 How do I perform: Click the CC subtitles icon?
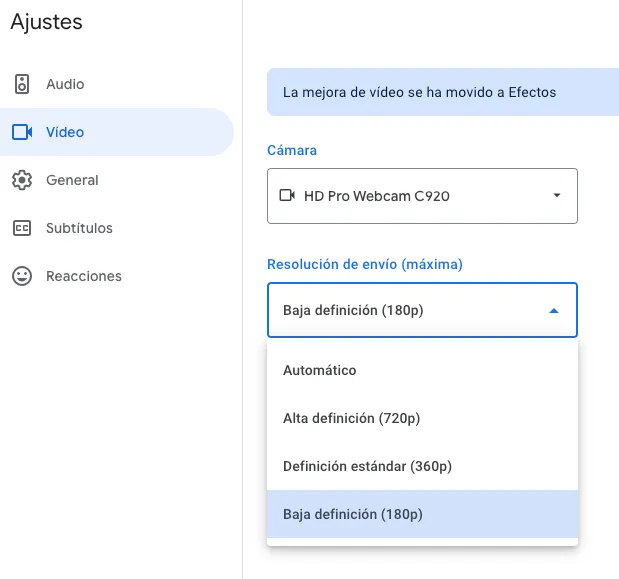(22, 228)
